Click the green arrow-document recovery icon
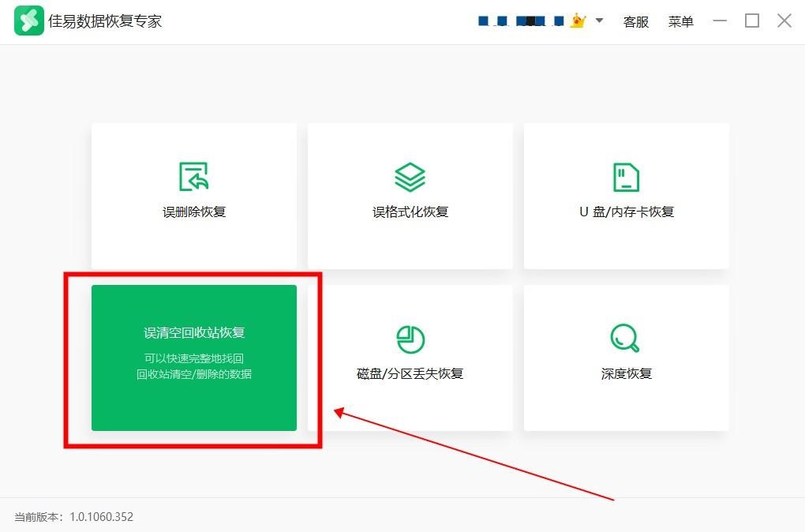The image size is (805, 532). tap(194, 175)
